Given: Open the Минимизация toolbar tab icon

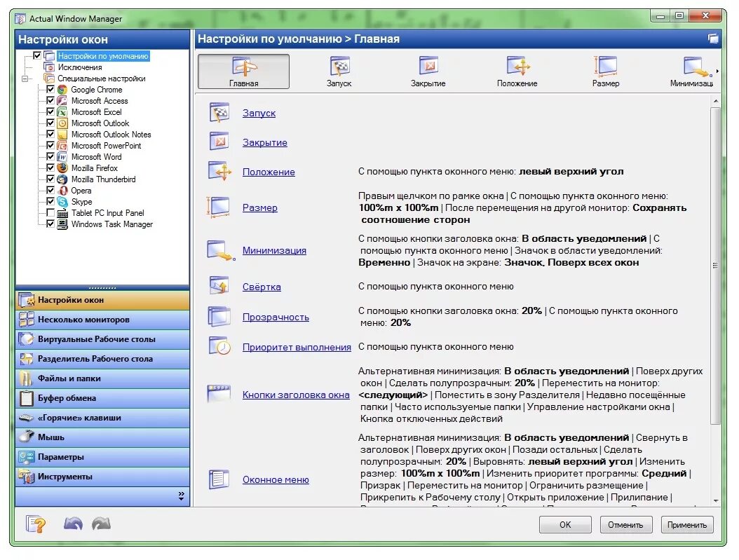Looking at the screenshot, I should click(697, 67).
